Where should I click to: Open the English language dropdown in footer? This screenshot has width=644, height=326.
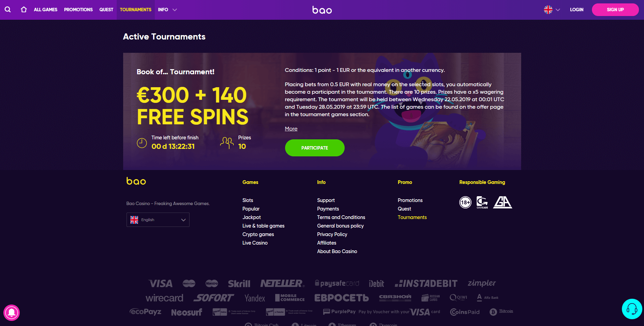tap(158, 220)
